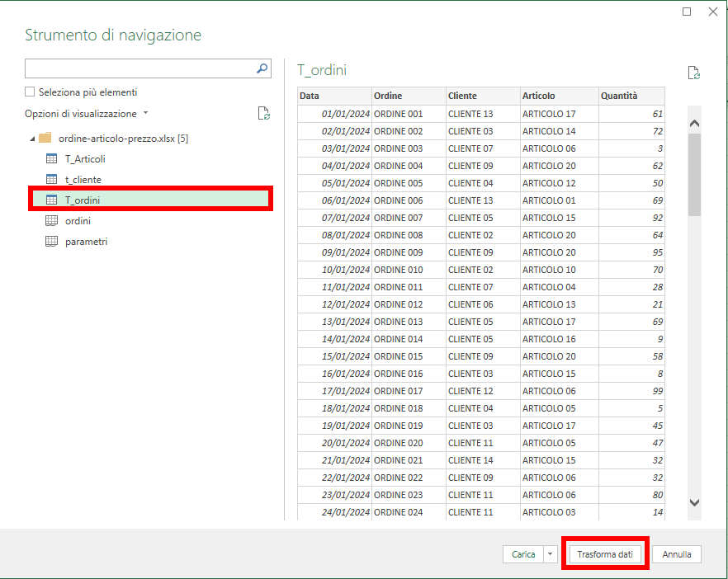
Task: Open Opzioni di visualizzazione dropdown
Action: (146, 113)
